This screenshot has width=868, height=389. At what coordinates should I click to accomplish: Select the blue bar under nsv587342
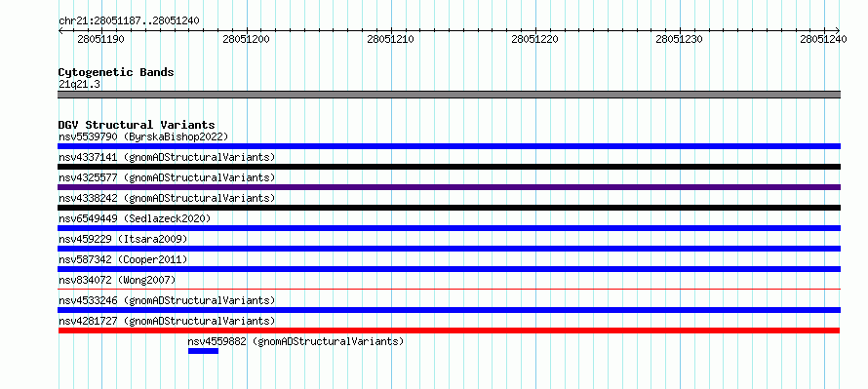click(x=449, y=269)
